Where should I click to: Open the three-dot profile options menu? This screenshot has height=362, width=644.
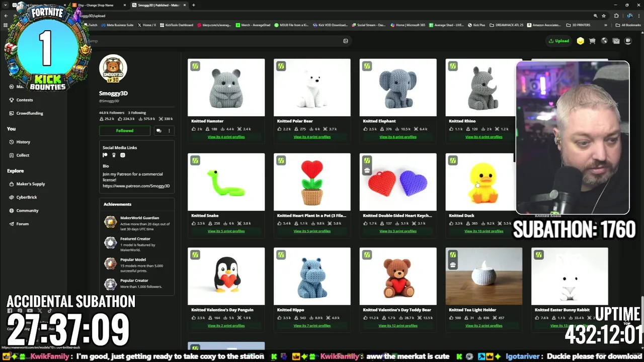coord(169,131)
